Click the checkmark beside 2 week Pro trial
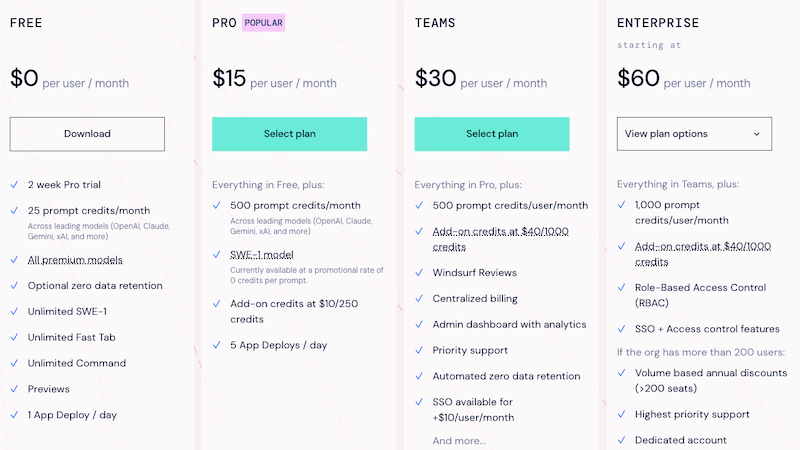 pyautogui.click(x=14, y=185)
